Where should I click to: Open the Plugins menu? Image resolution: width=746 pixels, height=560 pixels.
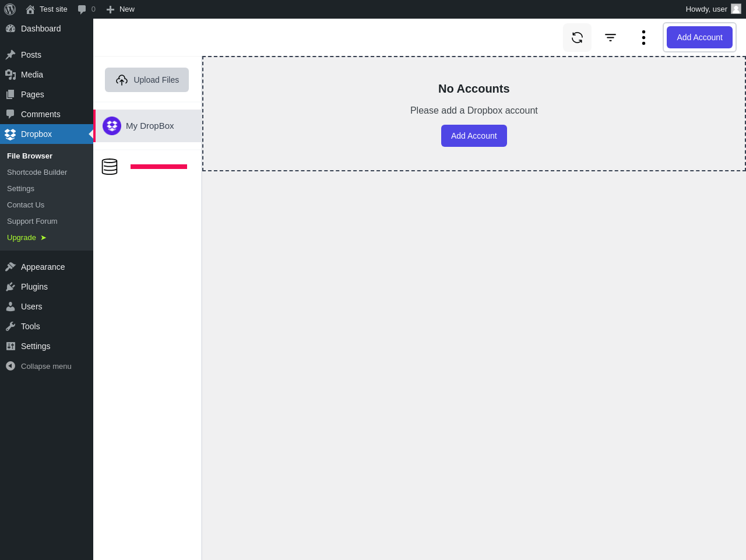(47, 287)
